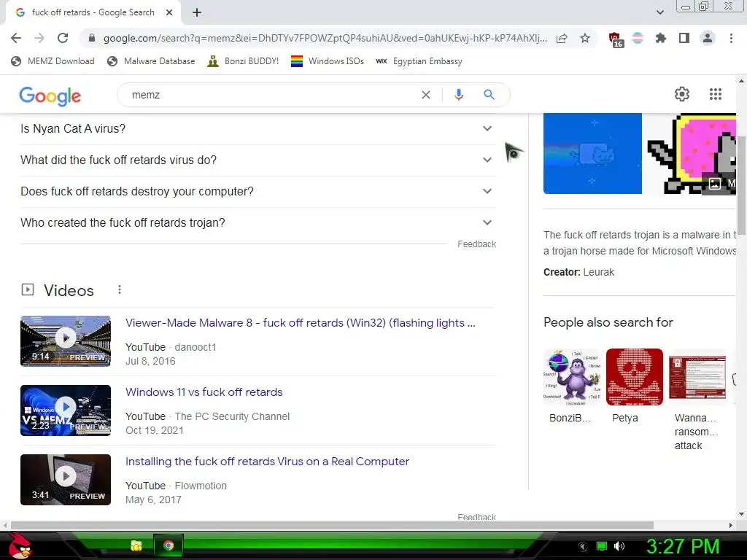This screenshot has width=747, height=560.
Task: Play the Windows 11 vs video thumbnail
Action: coord(66,411)
